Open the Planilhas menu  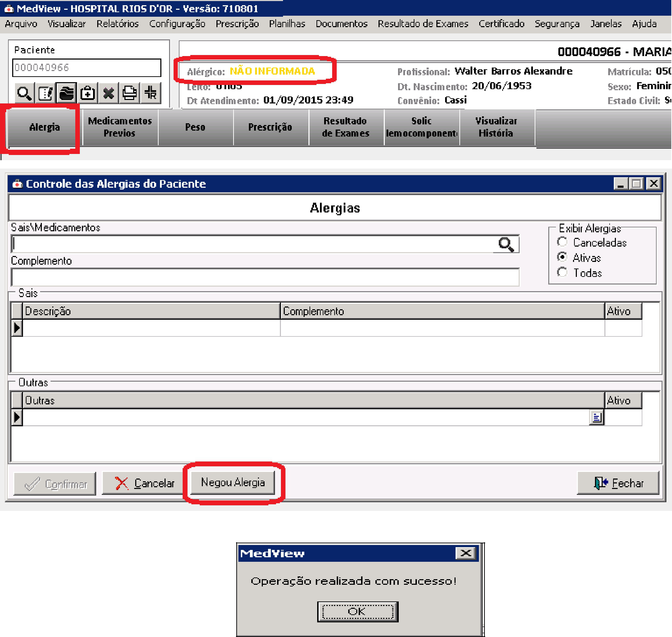click(x=287, y=24)
